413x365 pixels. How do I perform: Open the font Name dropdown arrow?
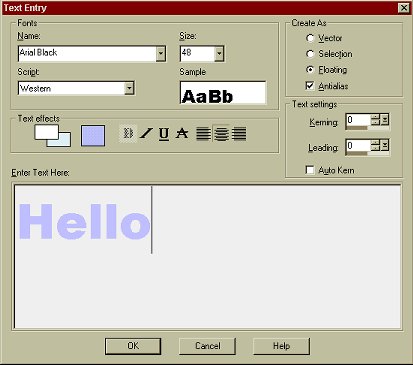point(161,53)
